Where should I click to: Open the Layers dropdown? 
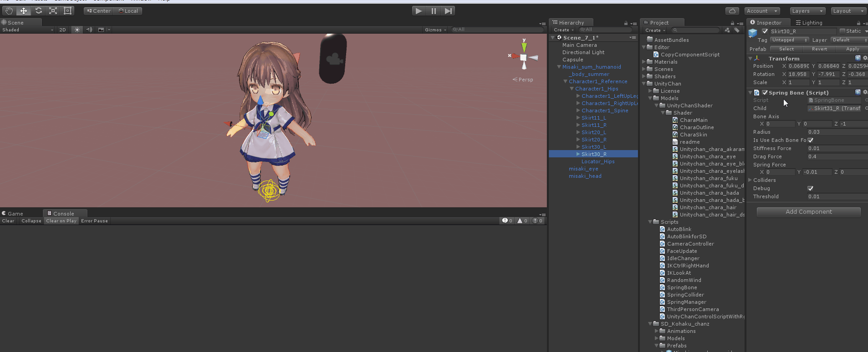click(x=808, y=11)
